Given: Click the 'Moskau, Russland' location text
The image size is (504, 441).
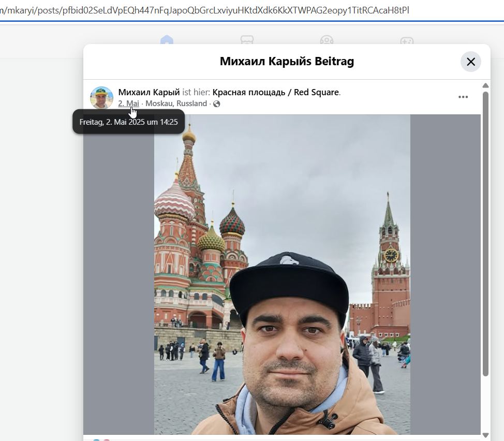Looking at the screenshot, I should click(176, 104).
